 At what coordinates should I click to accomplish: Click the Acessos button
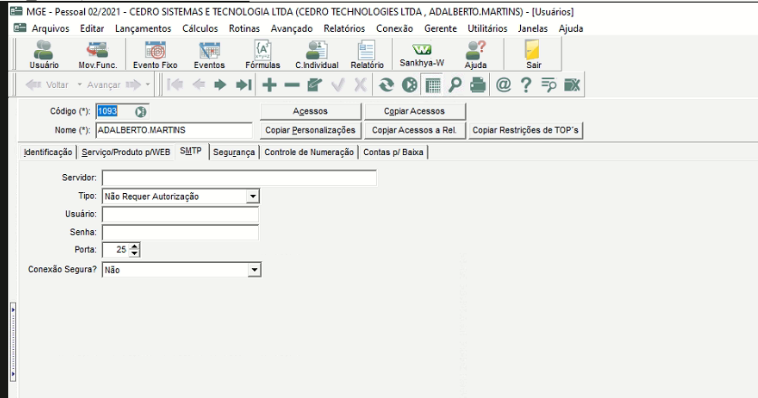tap(310, 111)
